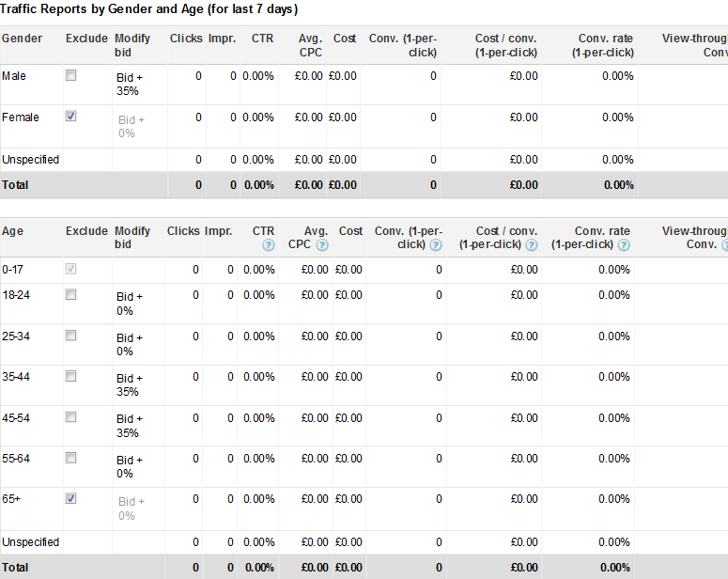The height and width of the screenshot is (579, 728).
Task: Click the help icon next to CTR
Action: click(269, 245)
